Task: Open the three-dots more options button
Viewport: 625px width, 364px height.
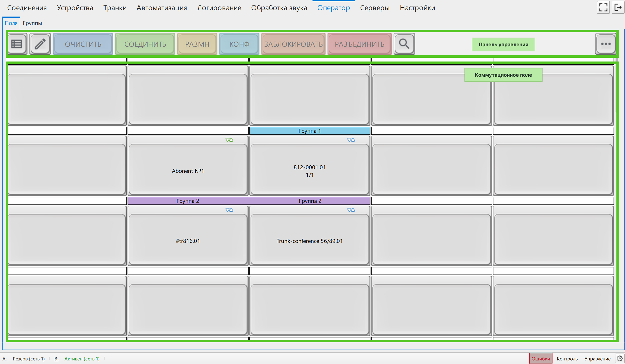Action: click(606, 44)
